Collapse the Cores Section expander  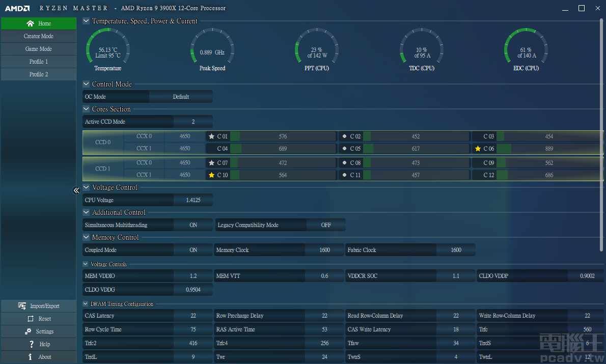point(86,109)
